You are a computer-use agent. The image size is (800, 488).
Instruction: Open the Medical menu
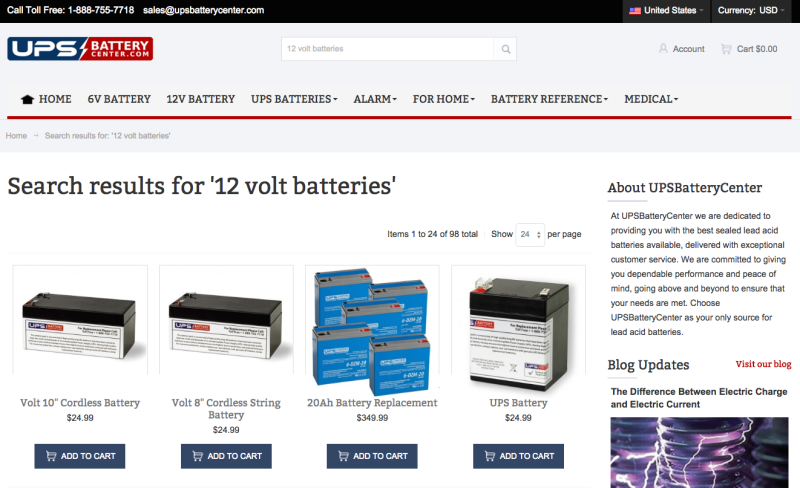tap(651, 99)
